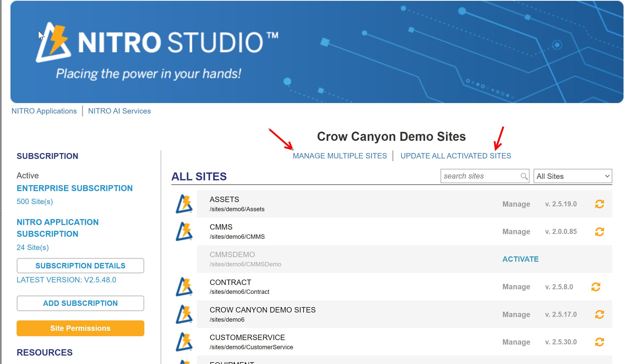Click the CMMSDEMO site name
635x364 pixels.
coord(232,254)
